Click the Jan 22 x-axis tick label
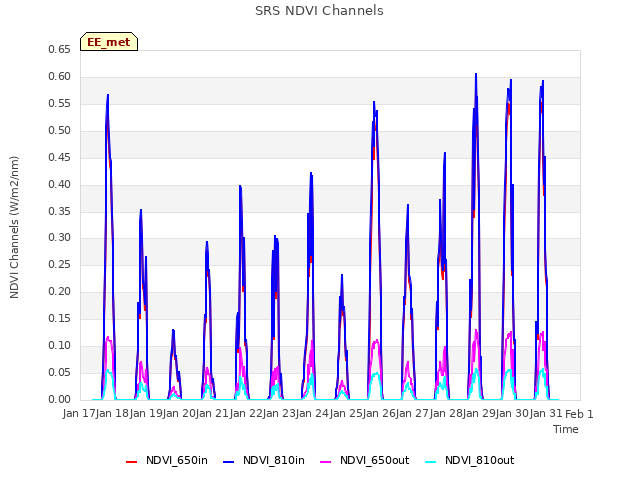 [x=246, y=414]
